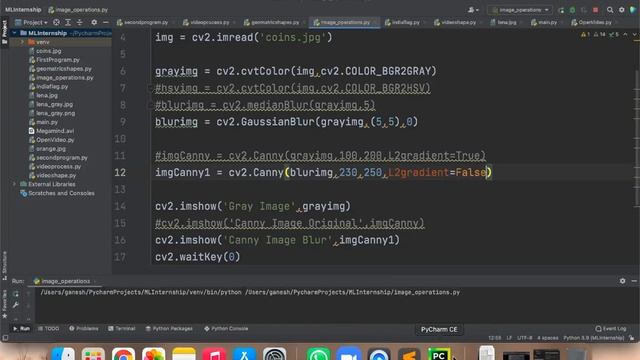Click image_operations.py in top breadcrumb
Viewport: 640px width, 360px height.
point(78,10)
